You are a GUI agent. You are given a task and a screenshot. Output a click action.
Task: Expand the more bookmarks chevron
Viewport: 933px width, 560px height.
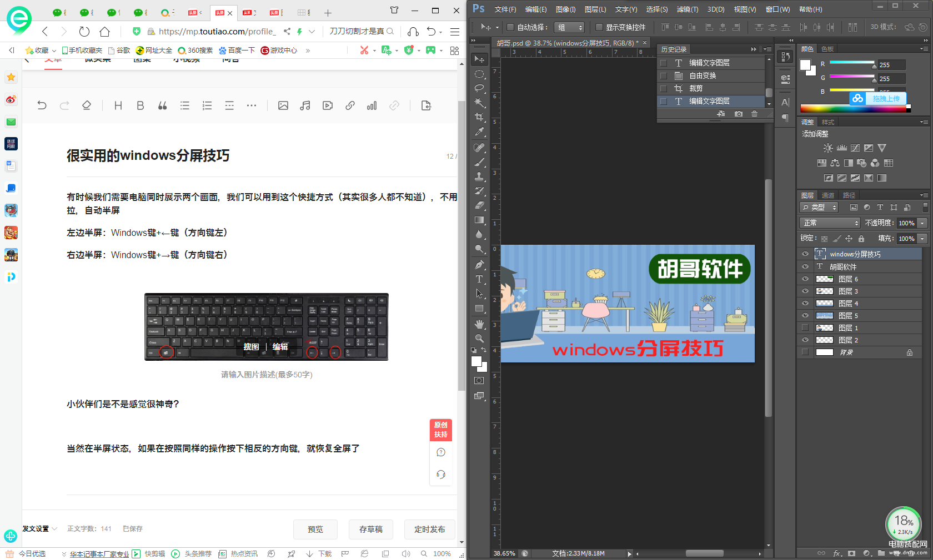pyautogui.click(x=308, y=51)
